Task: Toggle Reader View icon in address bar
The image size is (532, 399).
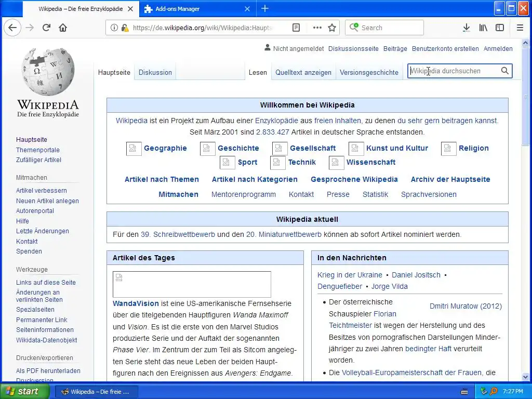Action: (x=296, y=28)
